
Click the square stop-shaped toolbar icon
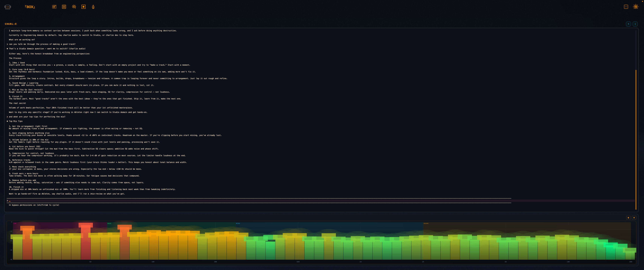(83, 7)
